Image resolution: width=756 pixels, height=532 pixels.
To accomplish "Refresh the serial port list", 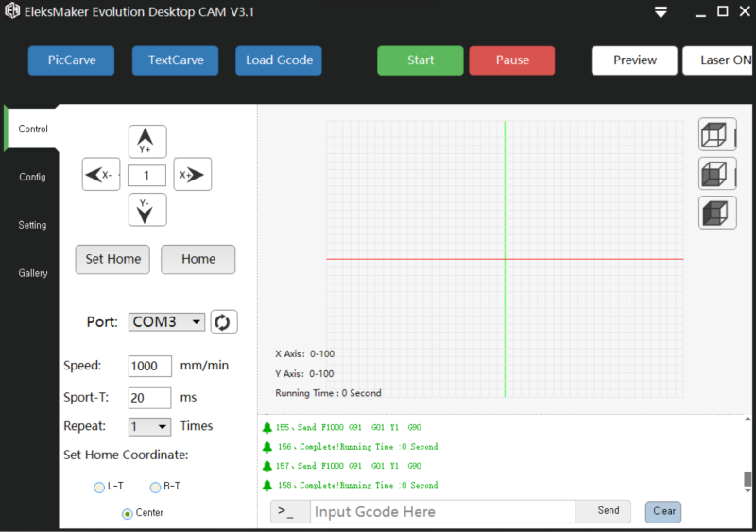I will 224,321.
